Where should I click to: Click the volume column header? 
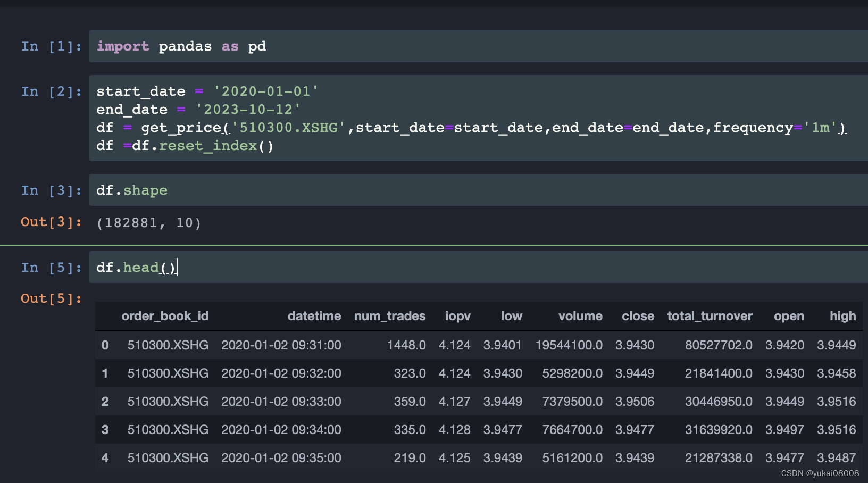coord(580,316)
